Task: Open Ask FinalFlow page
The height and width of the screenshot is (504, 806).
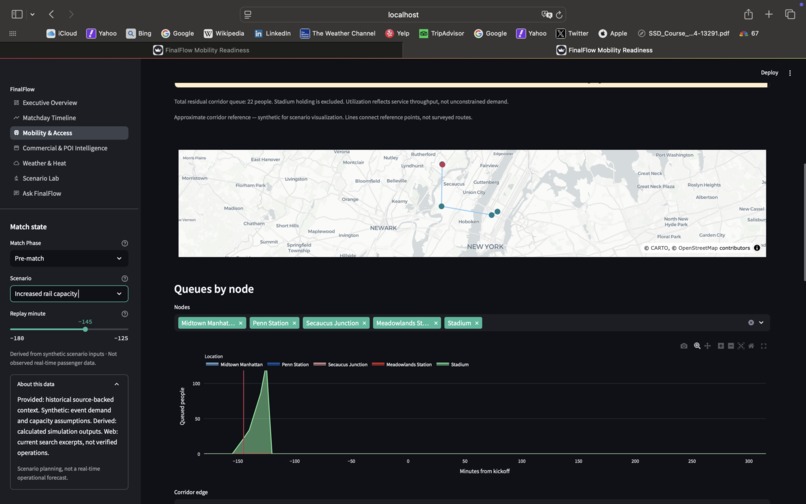Action: [69, 193]
